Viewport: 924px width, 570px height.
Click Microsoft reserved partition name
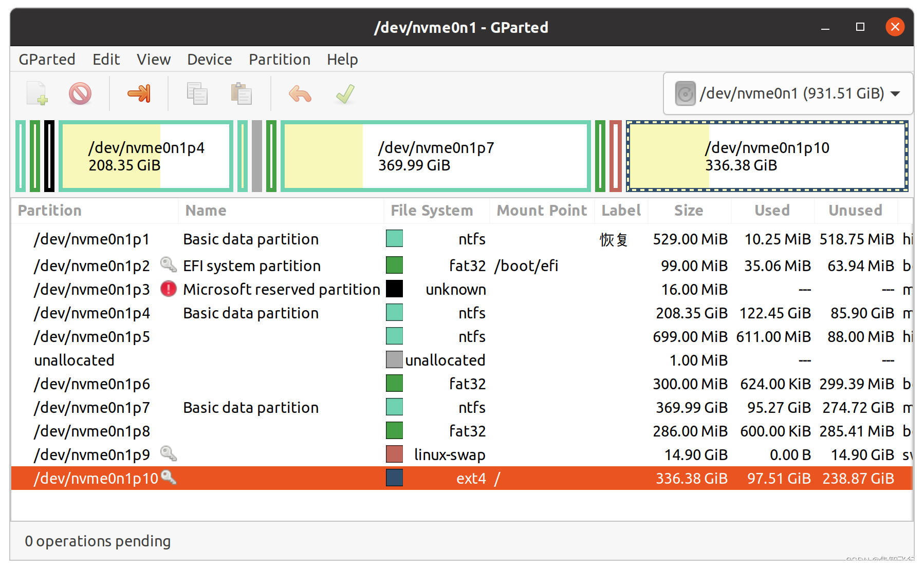(x=282, y=289)
